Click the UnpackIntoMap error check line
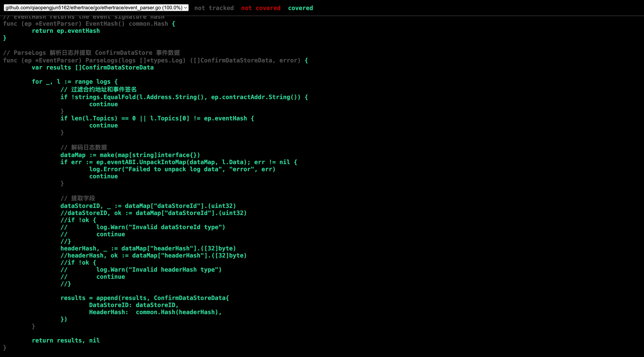 (179, 162)
